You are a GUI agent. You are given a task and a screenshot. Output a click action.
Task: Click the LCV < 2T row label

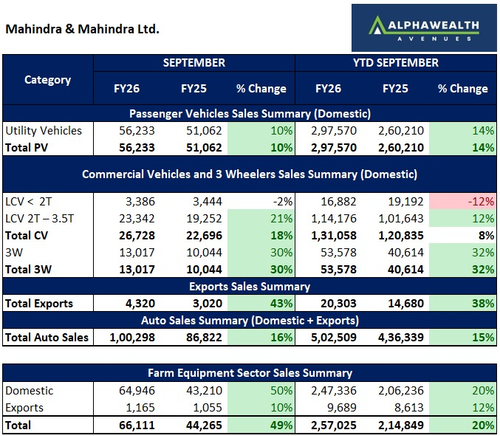(x=28, y=202)
